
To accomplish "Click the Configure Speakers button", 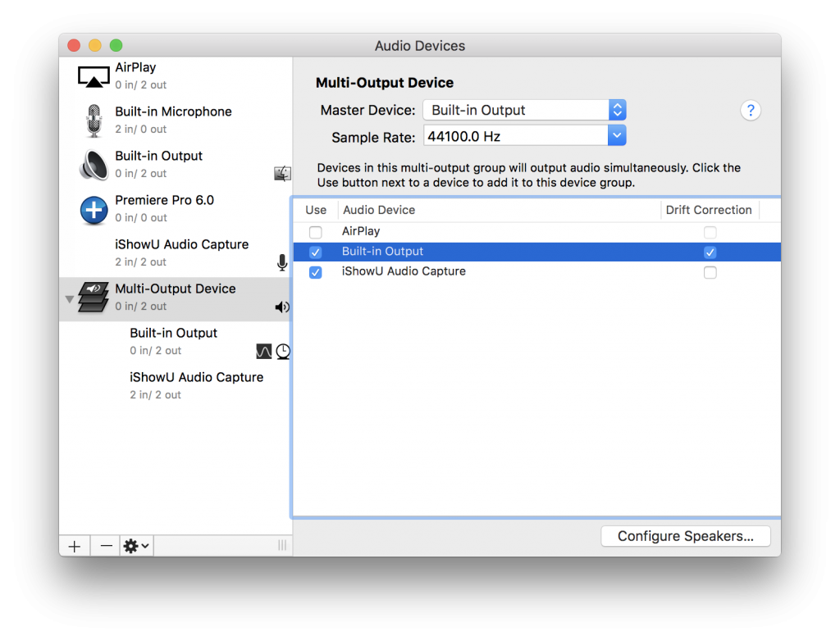I will coord(685,535).
